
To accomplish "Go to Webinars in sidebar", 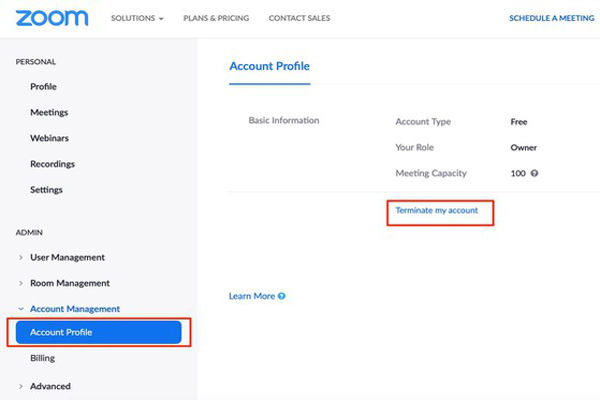I will pos(50,138).
